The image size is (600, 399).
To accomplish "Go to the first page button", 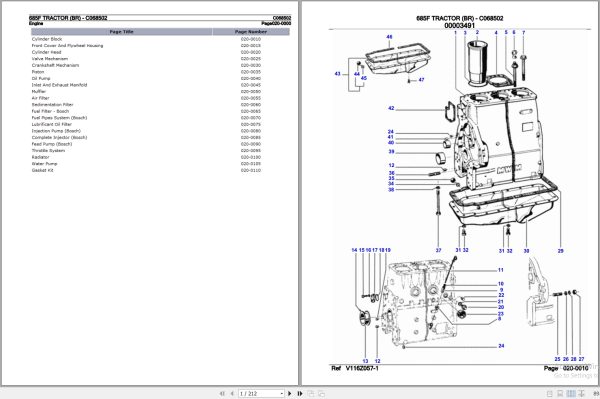I will coord(222,393).
